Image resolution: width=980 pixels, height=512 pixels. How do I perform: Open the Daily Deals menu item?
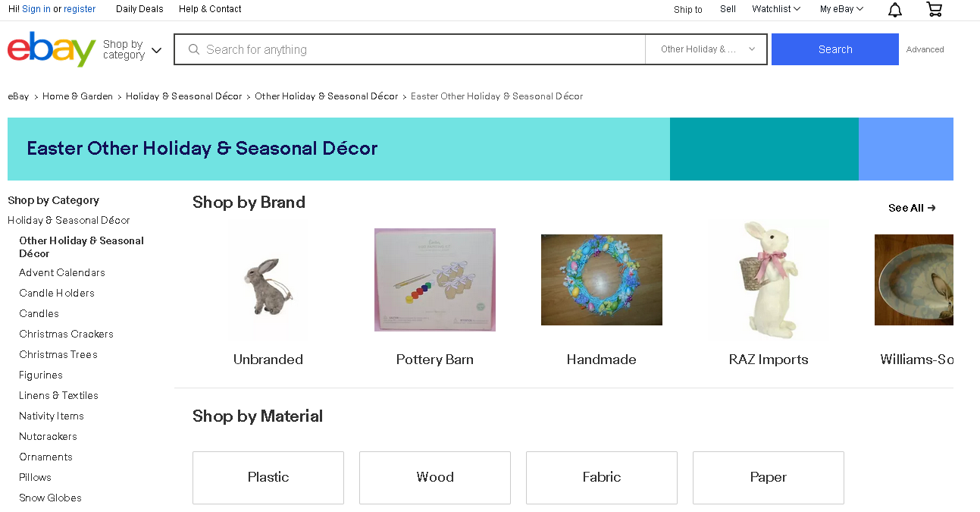[139, 9]
